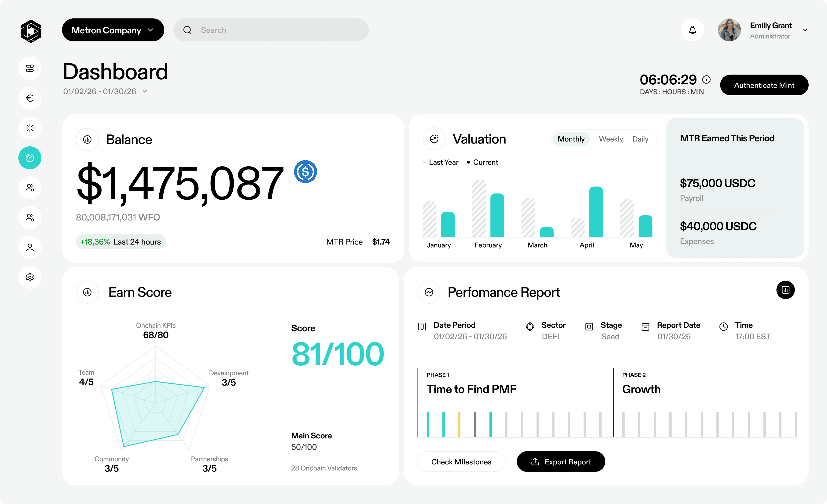Open the euro currency sidebar icon

pos(30,98)
